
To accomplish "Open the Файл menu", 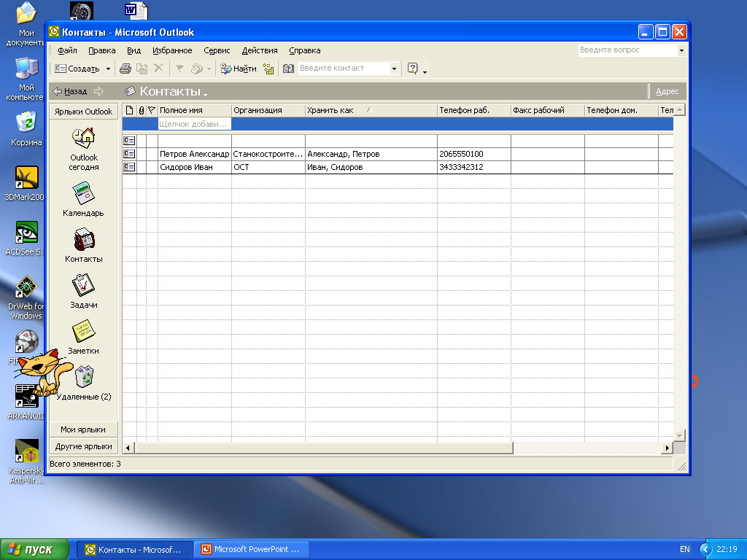I will [67, 50].
